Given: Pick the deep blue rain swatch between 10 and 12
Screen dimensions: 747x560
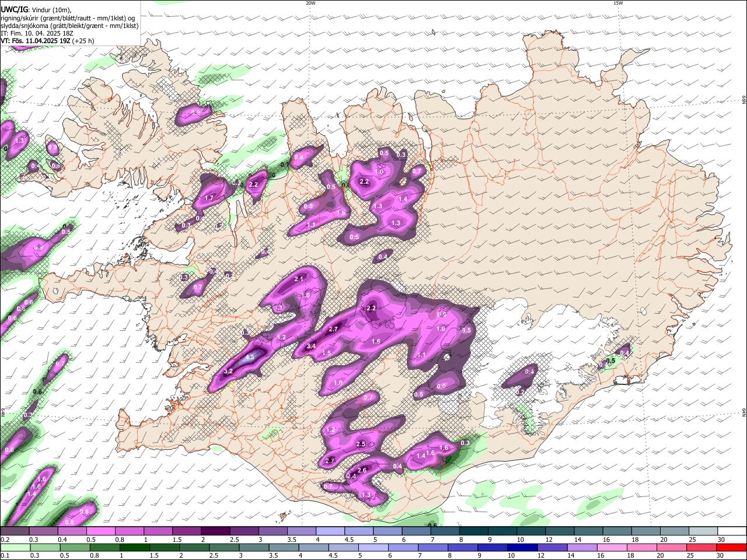Looking at the screenshot, I should click(x=522, y=547).
